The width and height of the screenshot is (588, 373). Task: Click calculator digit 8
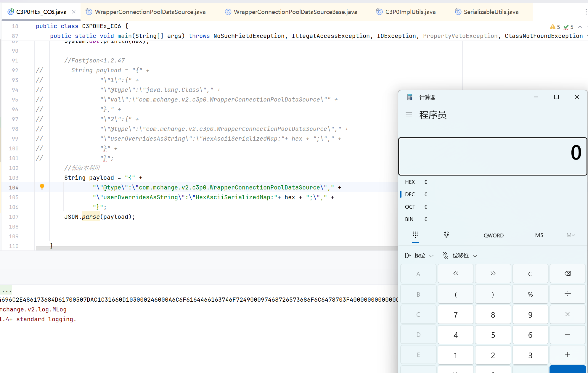pyautogui.click(x=493, y=314)
